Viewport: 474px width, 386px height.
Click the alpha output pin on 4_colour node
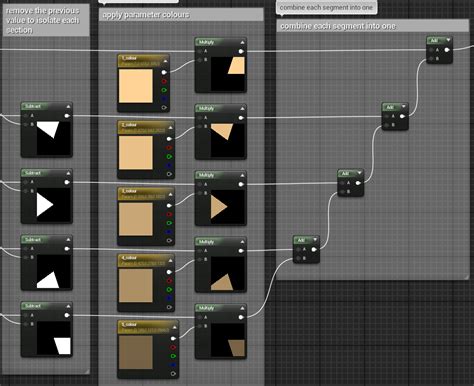(169, 307)
